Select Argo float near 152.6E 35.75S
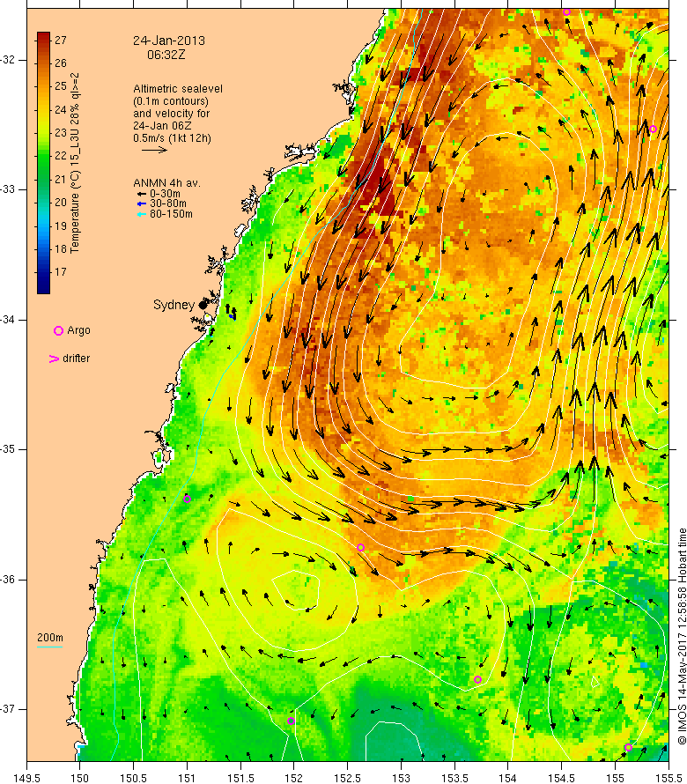Image resolution: width=687 pixels, height=784 pixels. pyautogui.click(x=360, y=548)
